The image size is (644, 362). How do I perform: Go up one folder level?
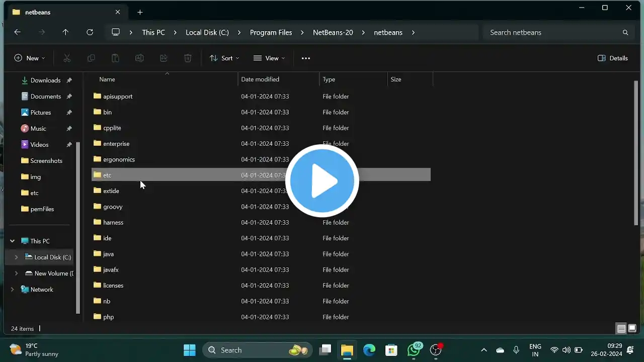(65, 32)
